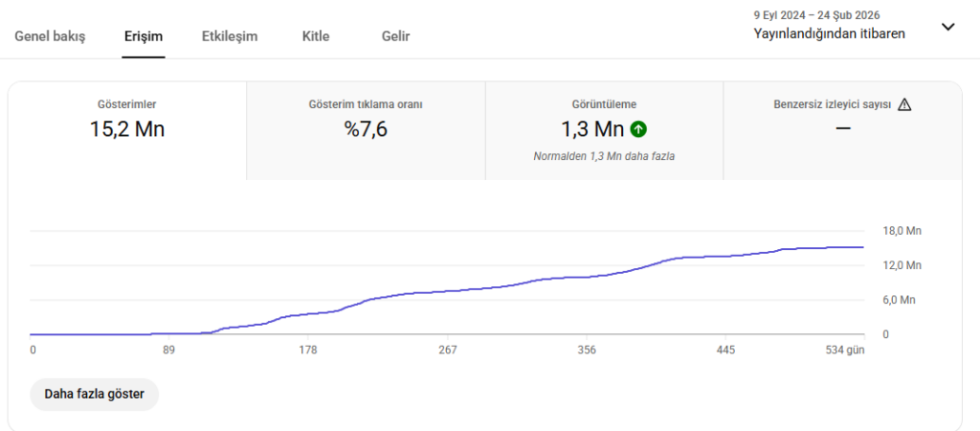Image resolution: width=980 pixels, height=431 pixels.
Task: Click the 18,0 Mn y-axis label
Action: [x=900, y=231]
